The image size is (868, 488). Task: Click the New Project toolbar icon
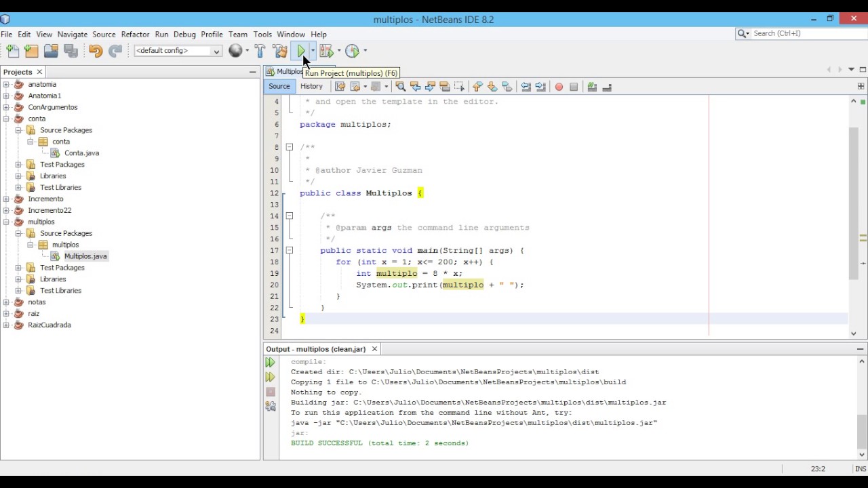(x=31, y=51)
